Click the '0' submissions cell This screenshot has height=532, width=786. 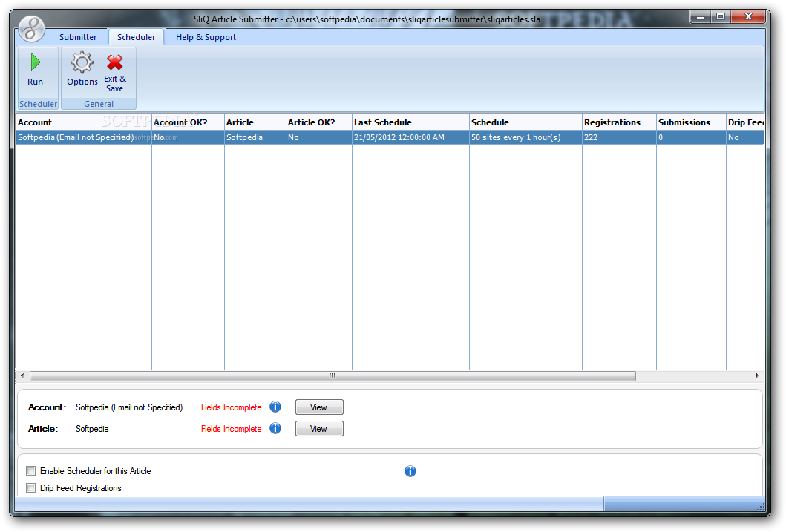coord(691,137)
